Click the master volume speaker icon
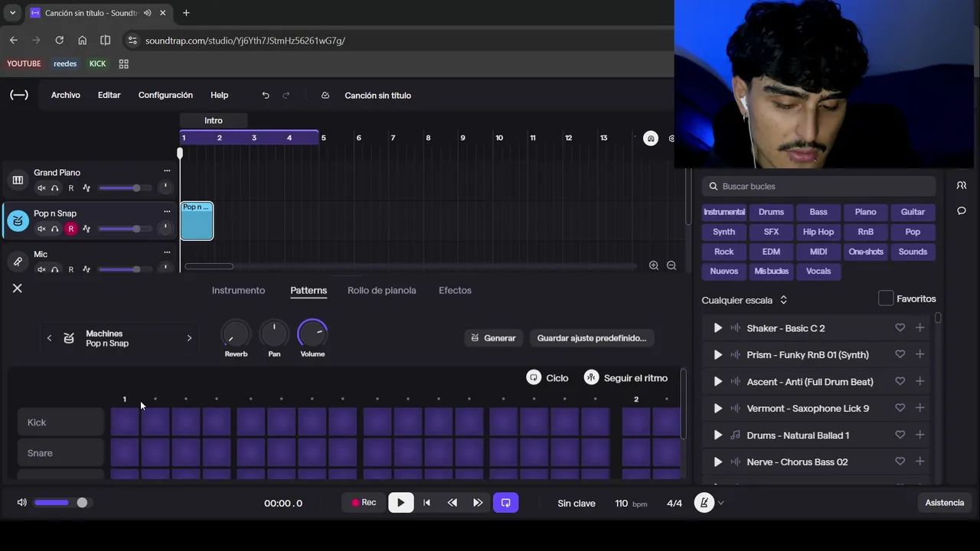The width and height of the screenshot is (980, 551). (x=22, y=503)
